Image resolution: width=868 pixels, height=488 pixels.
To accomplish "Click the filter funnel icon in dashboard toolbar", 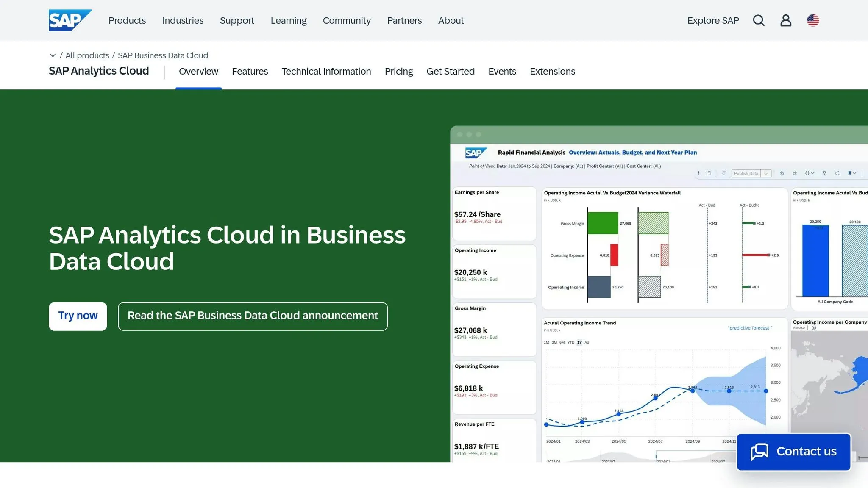I will pyautogui.click(x=824, y=173).
